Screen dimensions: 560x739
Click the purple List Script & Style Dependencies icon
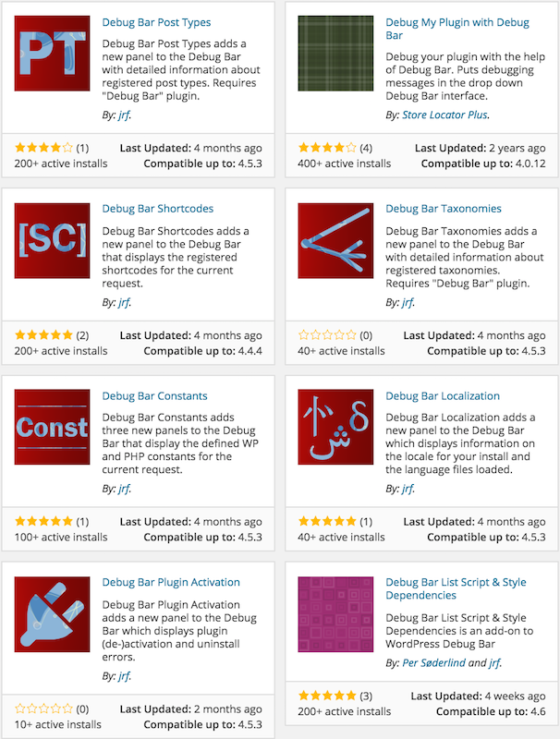click(x=335, y=614)
